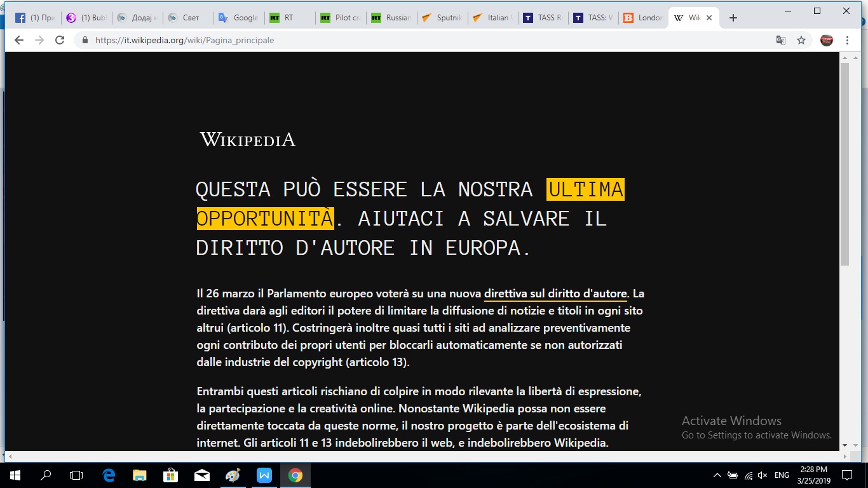Open Microsoft Store from taskbar
Viewport: 868px width, 488px height.
tap(170, 475)
